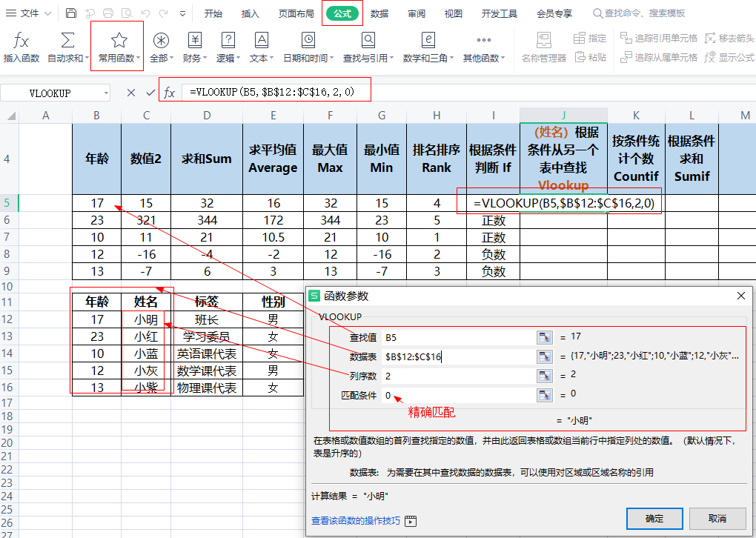Cancel formula entry with the X icon
Image resolution: width=756 pixels, height=538 pixels.
tap(131, 93)
